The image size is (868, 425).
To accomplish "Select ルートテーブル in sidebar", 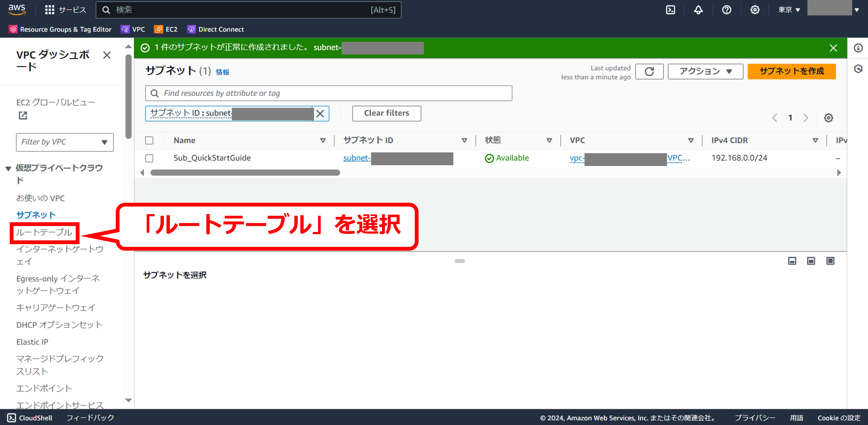I will tap(44, 233).
